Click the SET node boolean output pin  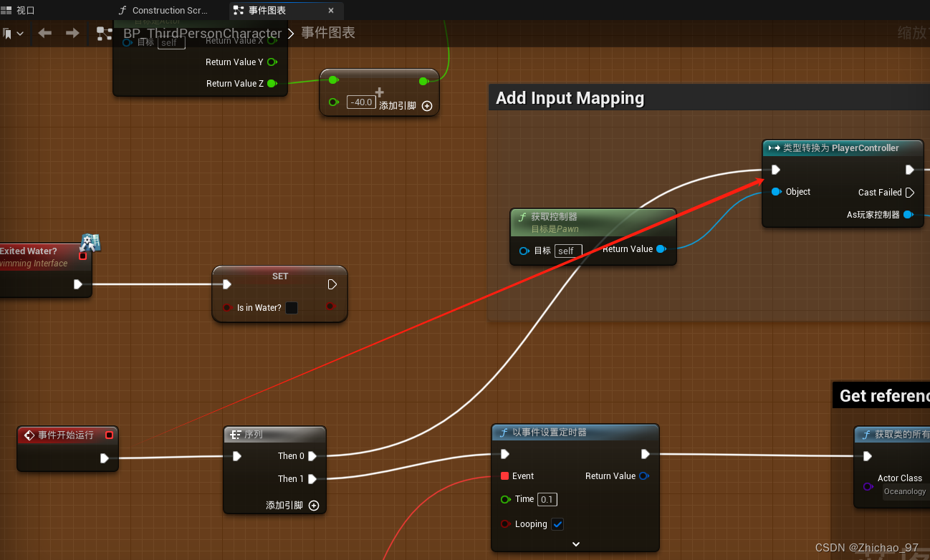click(330, 306)
